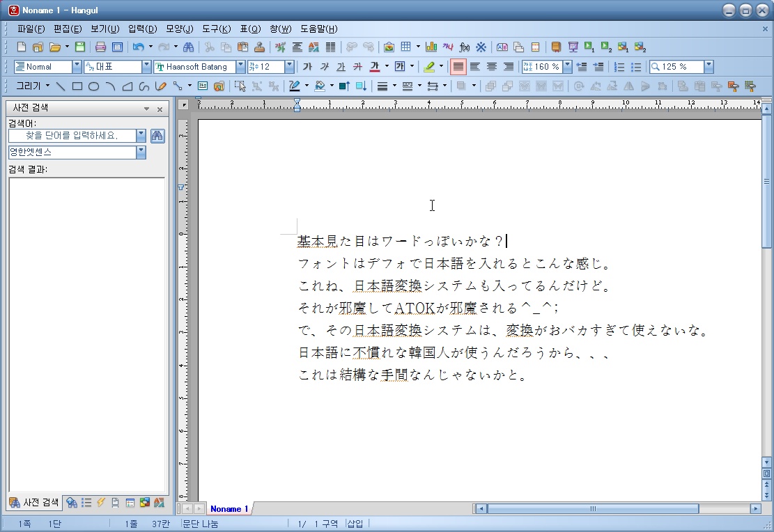The image size is (774, 532).
Task: Click the dictionary search binoculars button
Action: 157,136
